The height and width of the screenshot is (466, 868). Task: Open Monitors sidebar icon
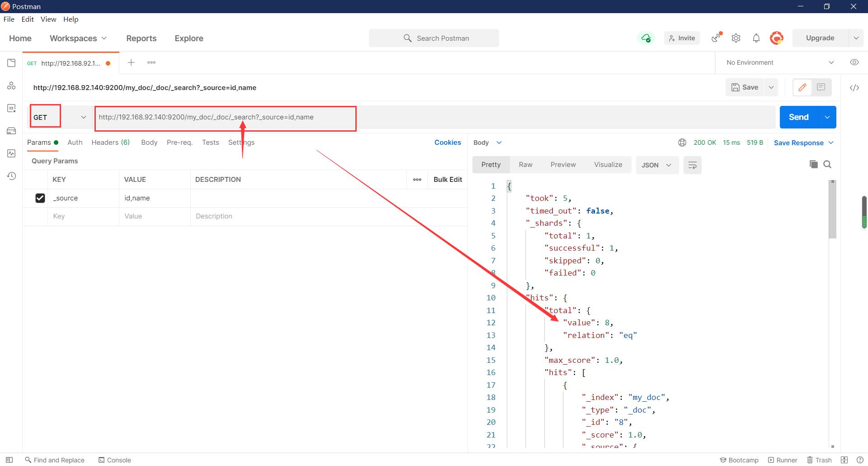(x=11, y=153)
